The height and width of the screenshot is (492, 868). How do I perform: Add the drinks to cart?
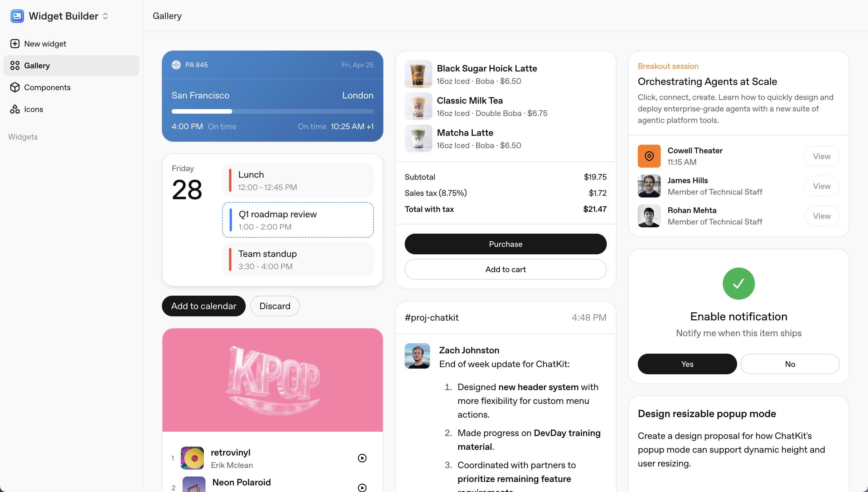(x=505, y=269)
